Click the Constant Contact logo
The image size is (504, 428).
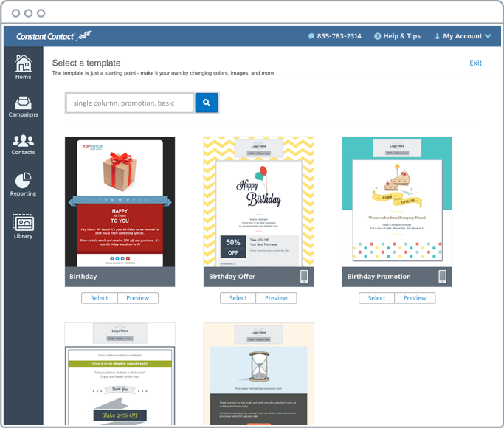click(49, 35)
